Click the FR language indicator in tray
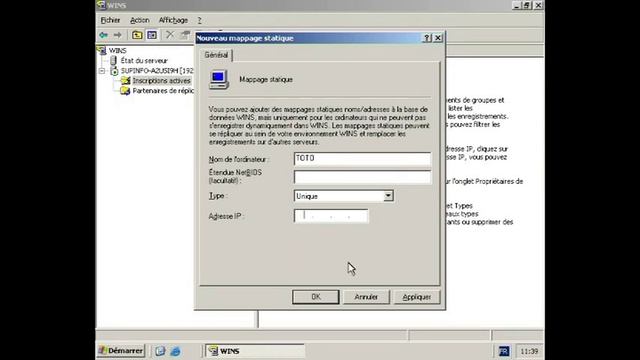 (x=504, y=351)
